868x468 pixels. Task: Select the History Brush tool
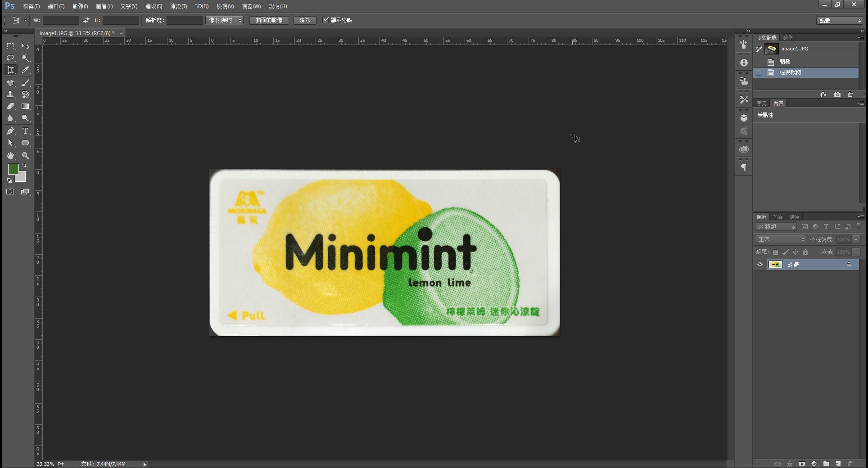(x=25, y=94)
